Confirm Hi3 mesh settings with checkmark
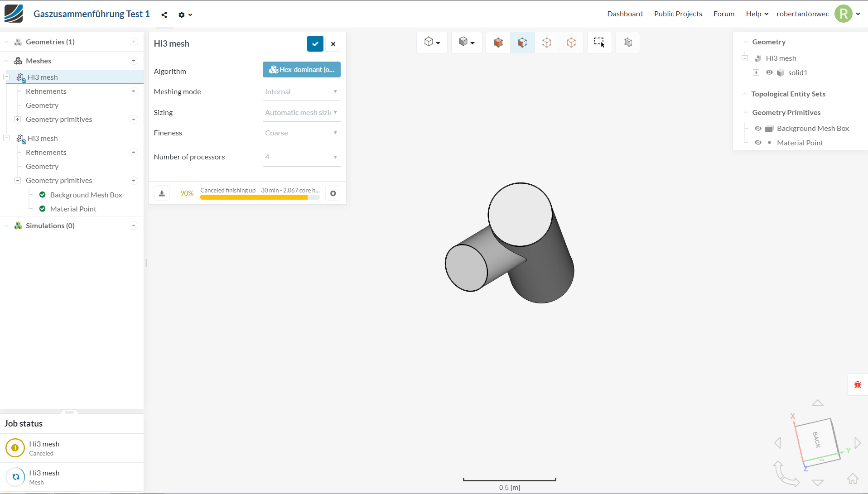This screenshot has height=494, width=868. (315, 44)
